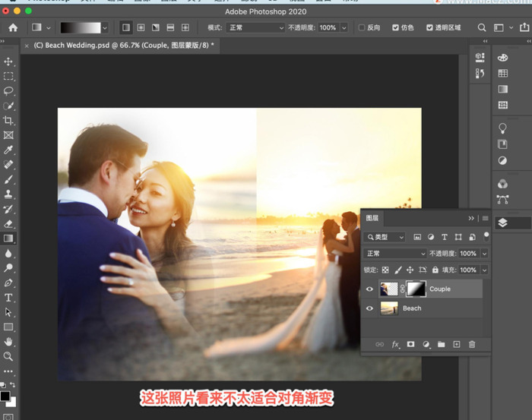Choose the radial gradient style button
The image size is (532, 420).
point(141,27)
